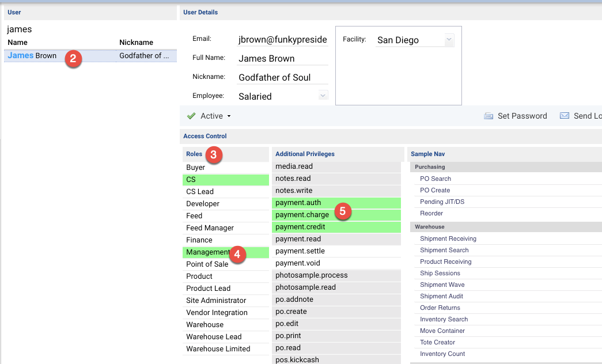
Task: Click the payment.void privilege
Action: click(336, 263)
